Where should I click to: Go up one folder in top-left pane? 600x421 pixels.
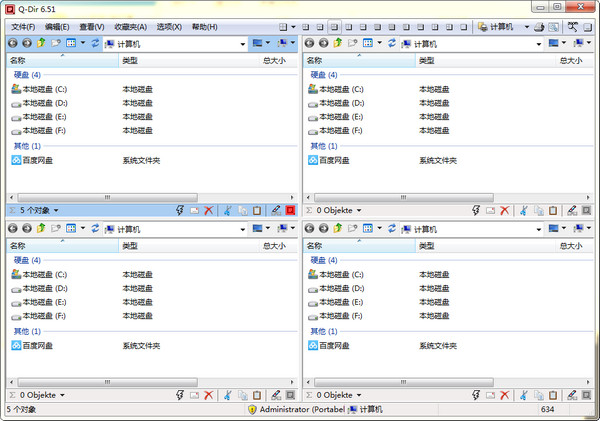coord(41,43)
